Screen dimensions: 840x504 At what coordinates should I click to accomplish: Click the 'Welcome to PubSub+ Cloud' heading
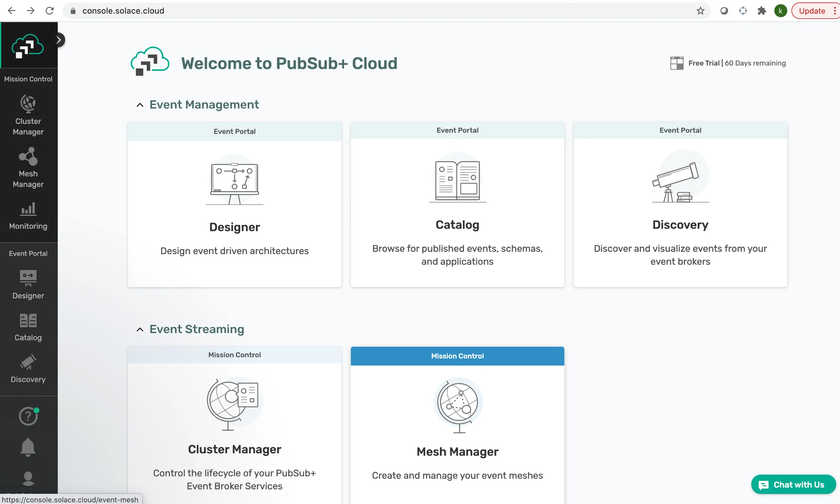click(289, 63)
